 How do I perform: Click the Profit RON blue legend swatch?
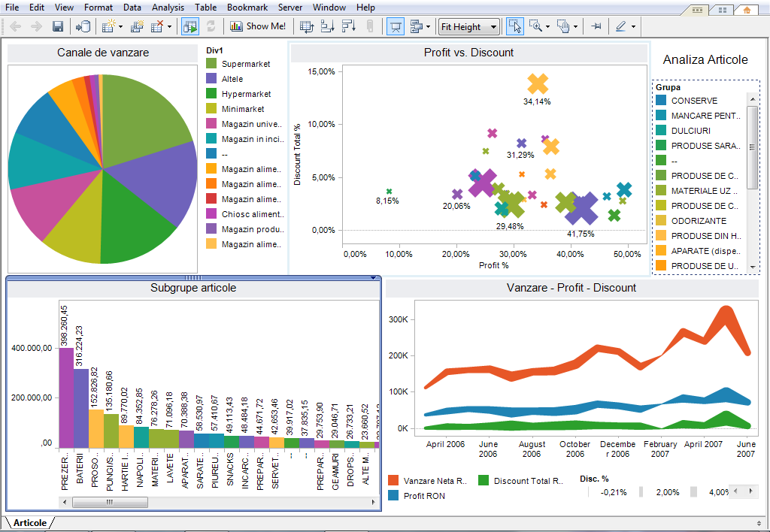click(x=393, y=495)
